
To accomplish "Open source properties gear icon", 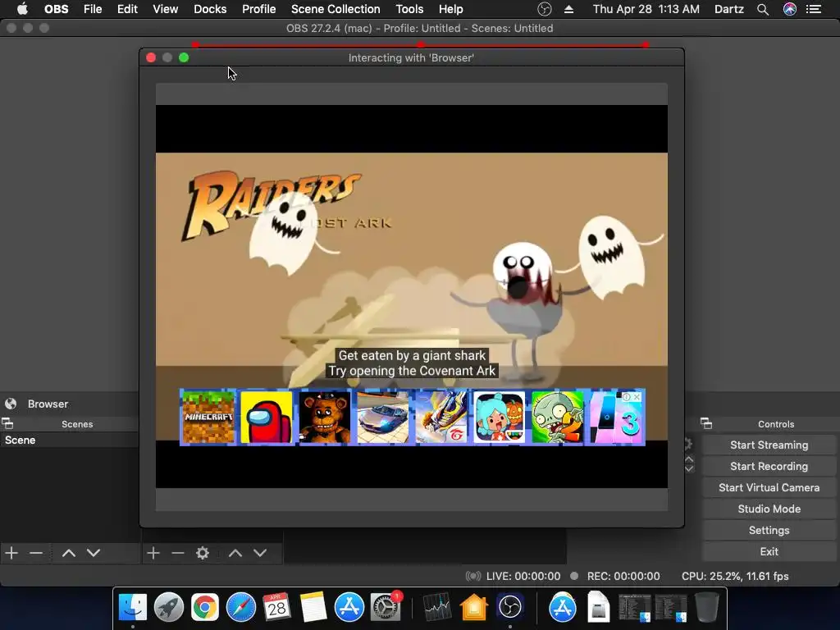I will (x=203, y=553).
